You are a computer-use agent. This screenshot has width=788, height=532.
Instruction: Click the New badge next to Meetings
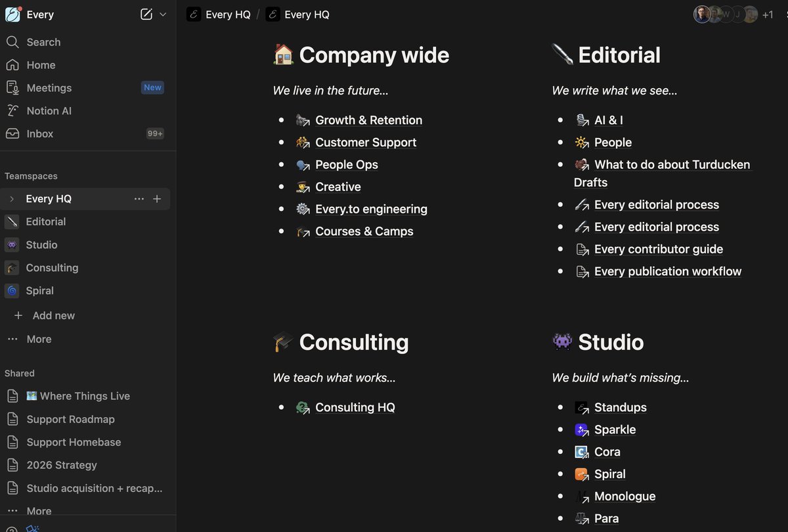(152, 87)
